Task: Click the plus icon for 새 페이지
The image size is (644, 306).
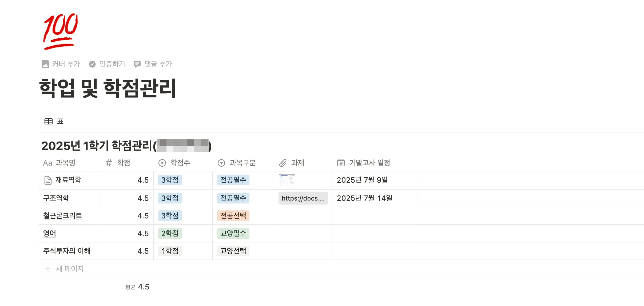Action: coord(48,269)
